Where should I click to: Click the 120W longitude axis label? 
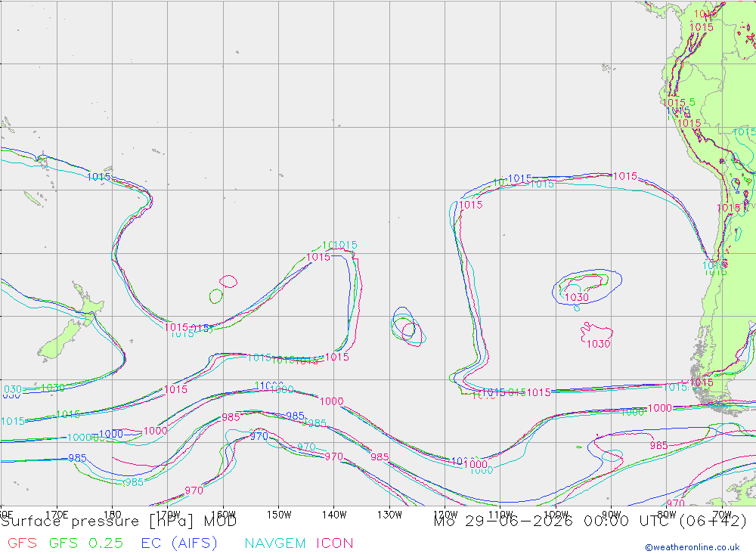tap(445, 515)
